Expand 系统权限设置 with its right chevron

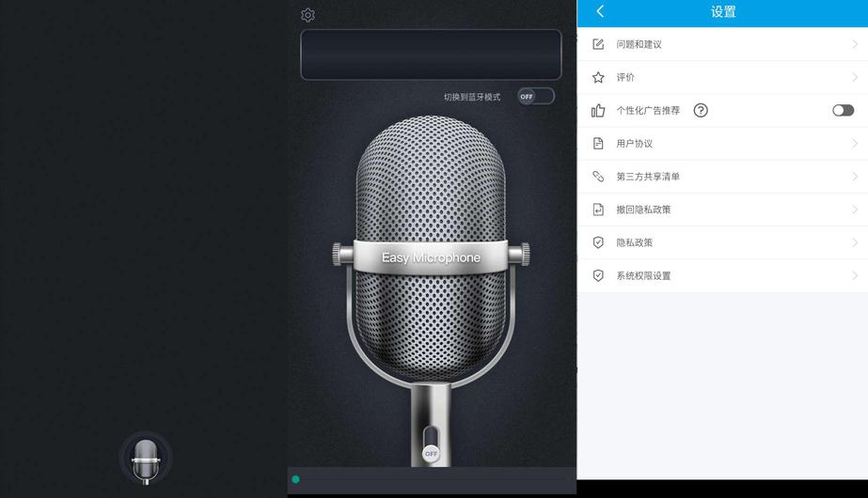[855, 275]
